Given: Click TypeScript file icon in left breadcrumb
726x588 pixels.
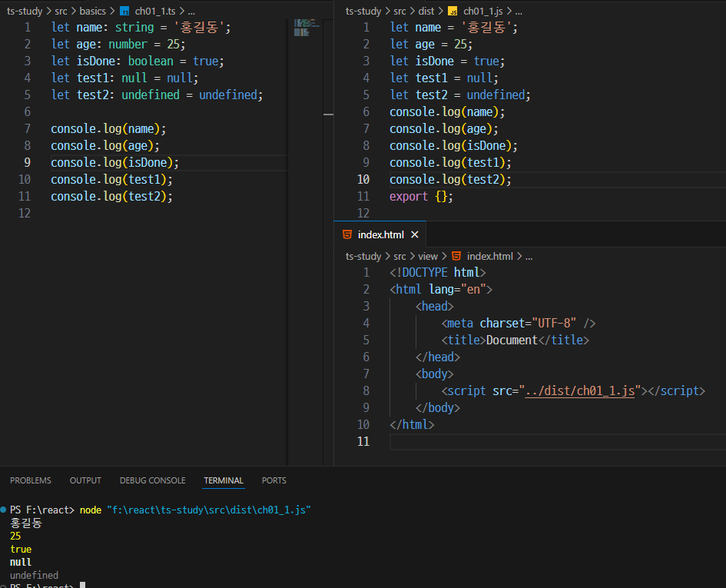Looking at the screenshot, I should pos(124,11).
